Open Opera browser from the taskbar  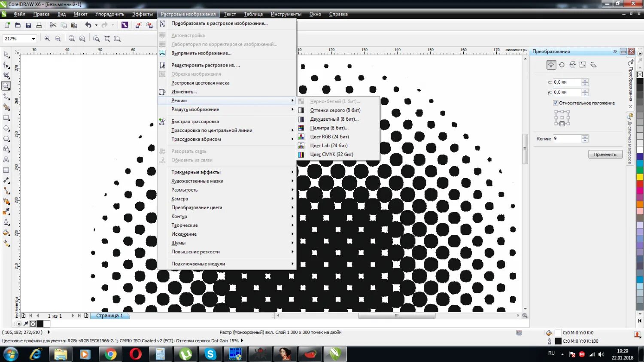tap(135, 354)
